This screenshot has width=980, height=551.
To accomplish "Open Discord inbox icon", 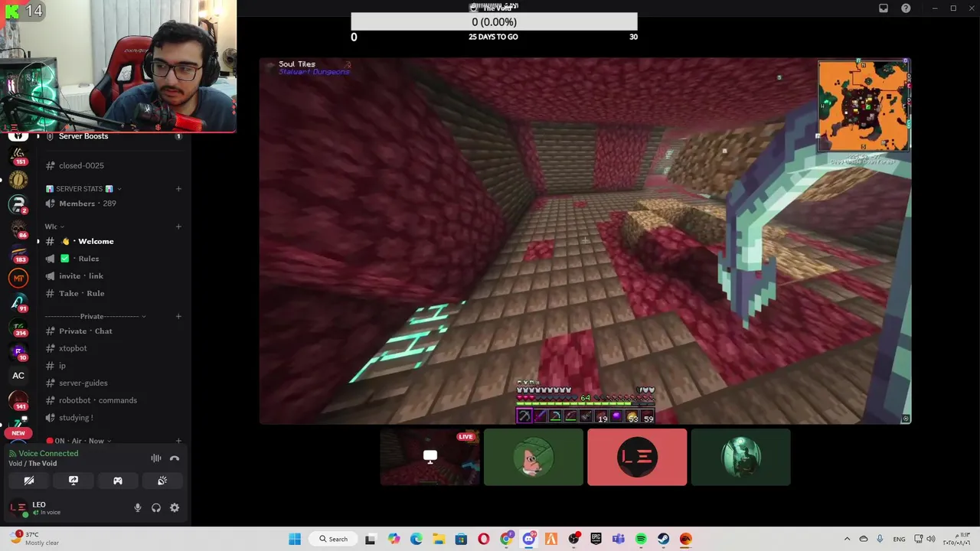I will click(884, 8).
